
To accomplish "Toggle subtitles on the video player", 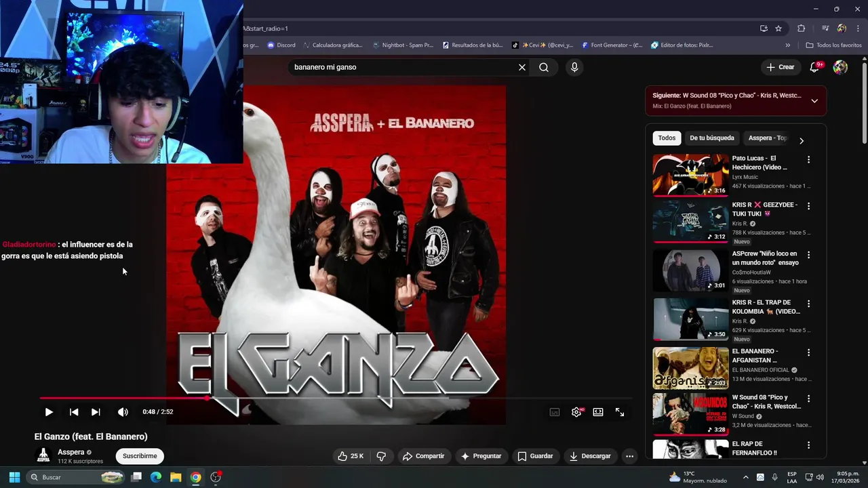I will [x=555, y=412].
